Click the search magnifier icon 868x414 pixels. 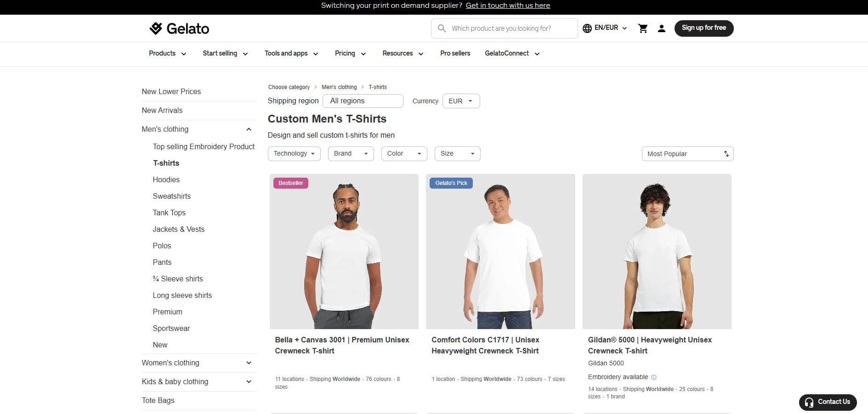442,28
